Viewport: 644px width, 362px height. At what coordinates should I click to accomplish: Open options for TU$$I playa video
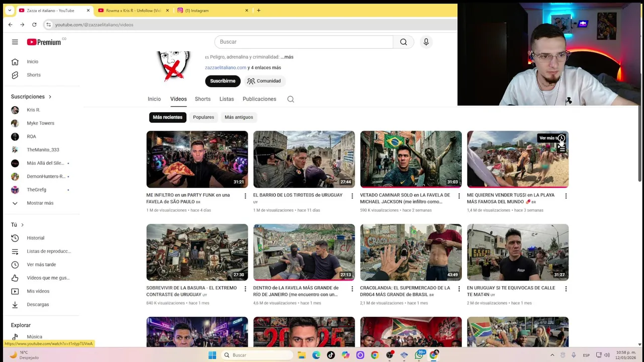pos(566,196)
